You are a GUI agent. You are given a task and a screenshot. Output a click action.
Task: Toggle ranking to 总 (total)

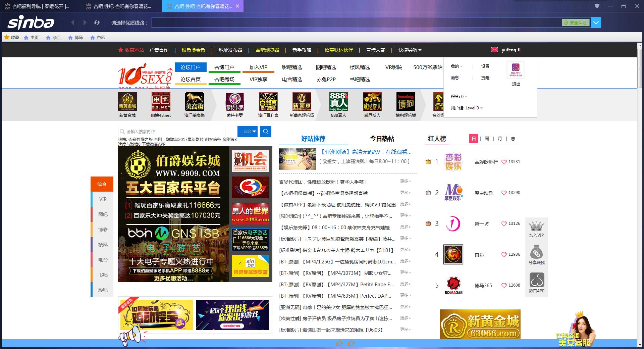tap(513, 139)
